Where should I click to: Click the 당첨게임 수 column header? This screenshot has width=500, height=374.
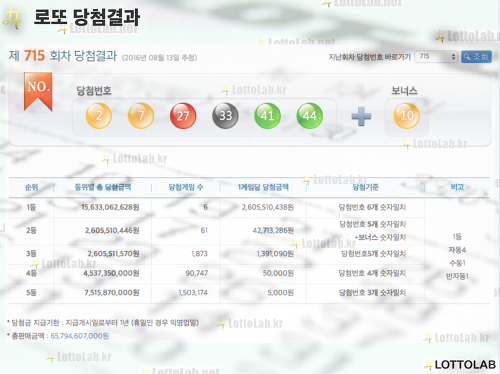pyautogui.click(x=186, y=187)
